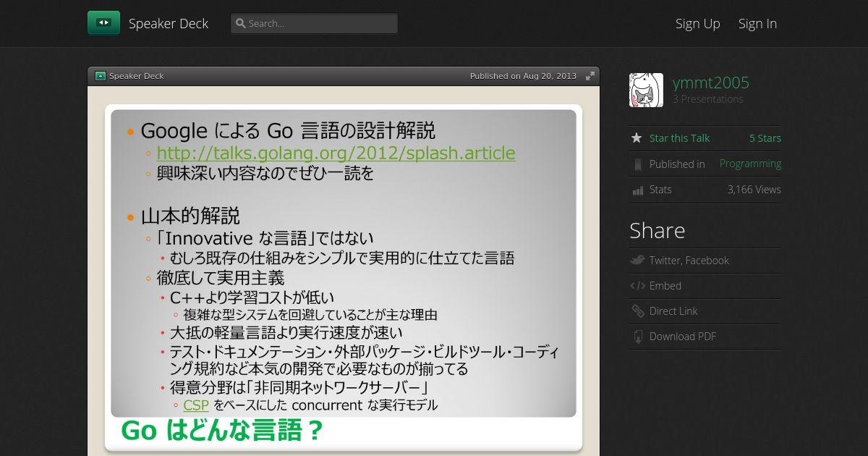The height and width of the screenshot is (456, 868).
Task: Click the slide text '興味深い内容なのでぜひ一読を'
Action: (x=265, y=174)
